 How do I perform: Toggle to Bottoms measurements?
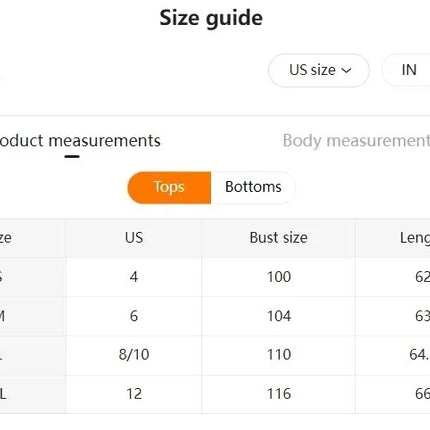[253, 188]
